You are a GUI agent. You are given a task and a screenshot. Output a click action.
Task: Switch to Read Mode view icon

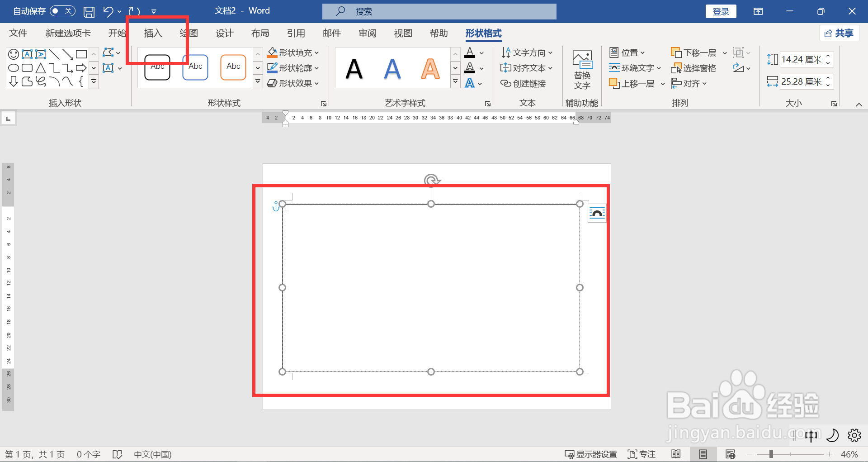[x=676, y=454]
